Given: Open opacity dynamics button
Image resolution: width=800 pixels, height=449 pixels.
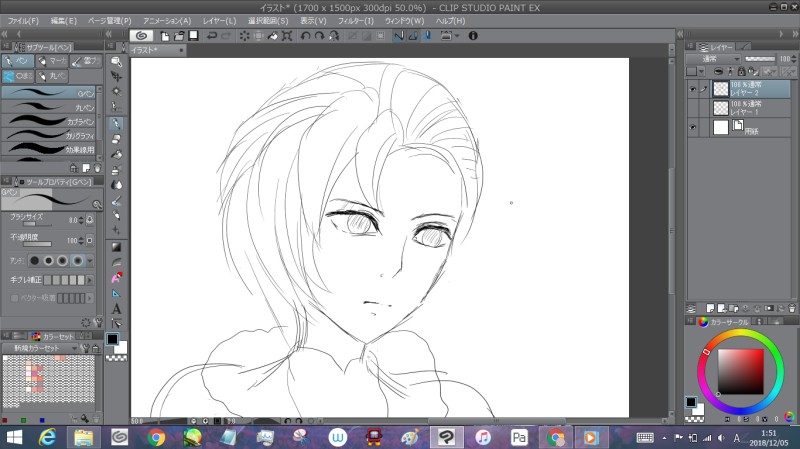Looking at the screenshot, I should tap(90, 240).
